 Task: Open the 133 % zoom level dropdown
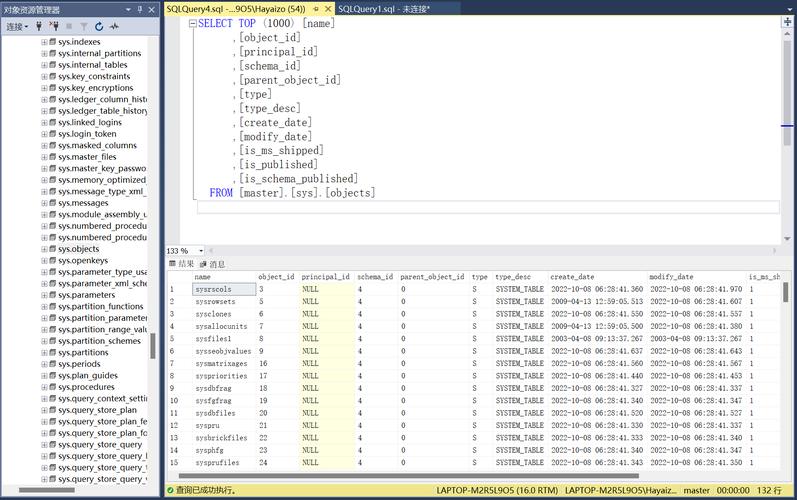click(199, 251)
